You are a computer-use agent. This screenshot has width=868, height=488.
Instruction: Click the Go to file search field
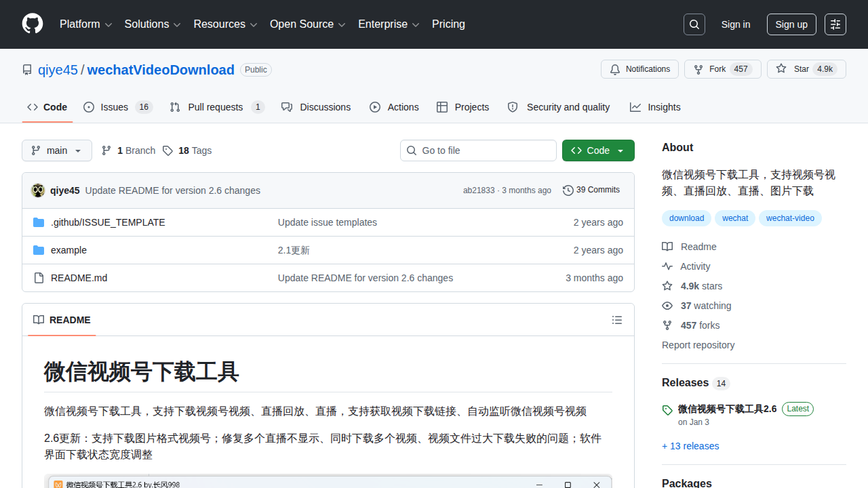pyautogui.click(x=478, y=150)
